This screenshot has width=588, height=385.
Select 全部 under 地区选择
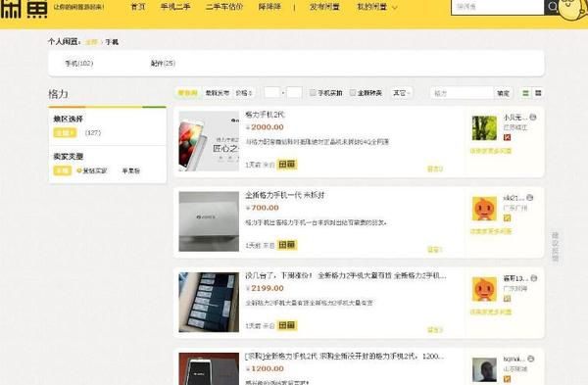pyautogui.click(x=65, y=132)
